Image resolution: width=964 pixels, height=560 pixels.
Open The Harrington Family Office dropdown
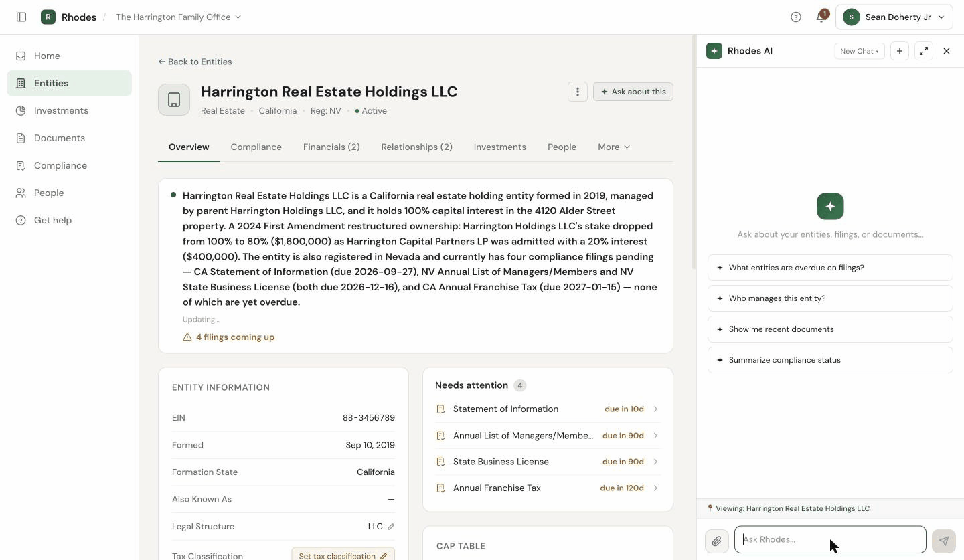pos(179,17)
